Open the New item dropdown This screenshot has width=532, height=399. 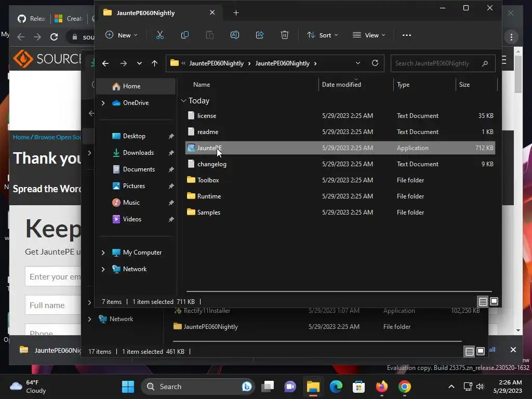click(x=122, y=35)
